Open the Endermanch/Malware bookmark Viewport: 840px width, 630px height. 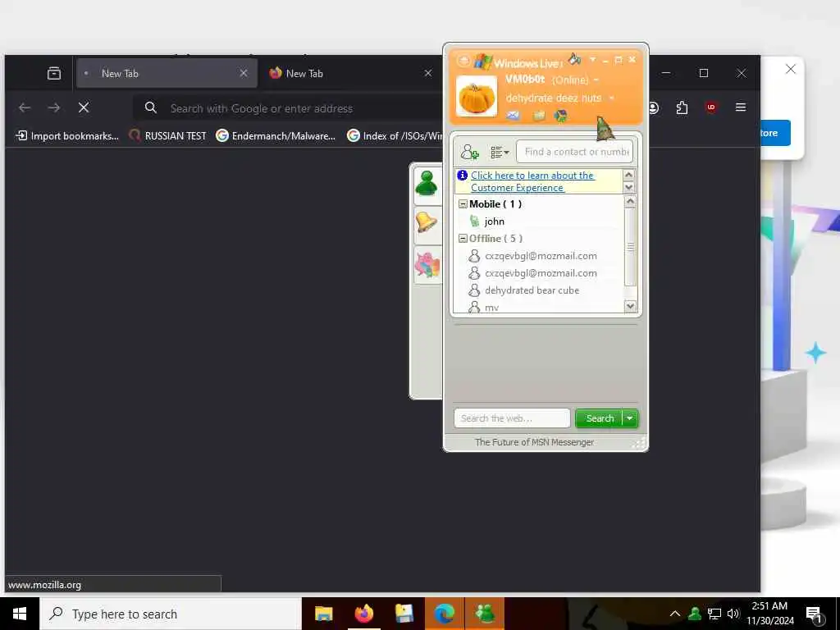(276, 136)
